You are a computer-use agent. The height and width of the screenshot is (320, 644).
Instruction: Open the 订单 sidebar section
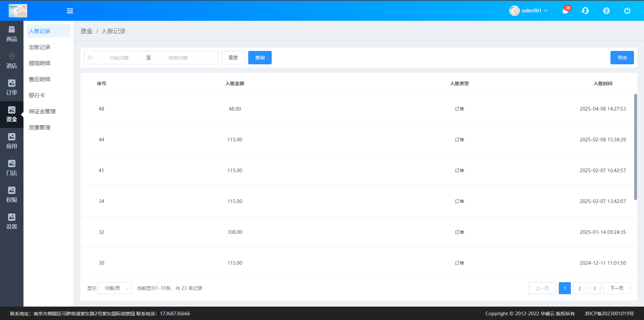coord(12,88)
